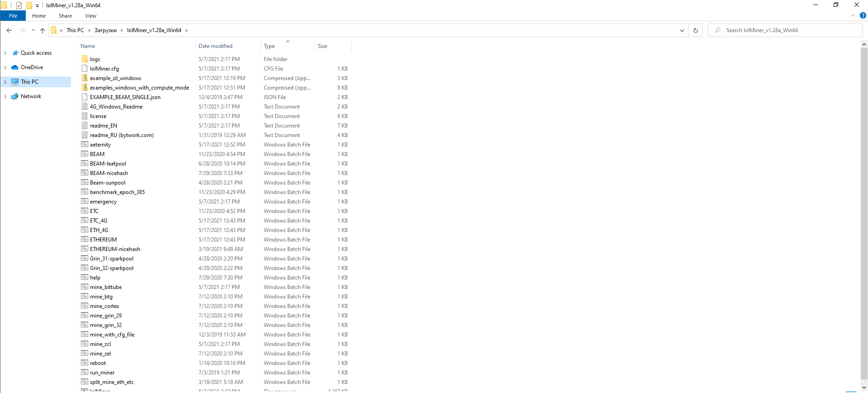Expand the OneDrive tree node
This screenshot has width=868, height=393.
[x=5, y=67]
